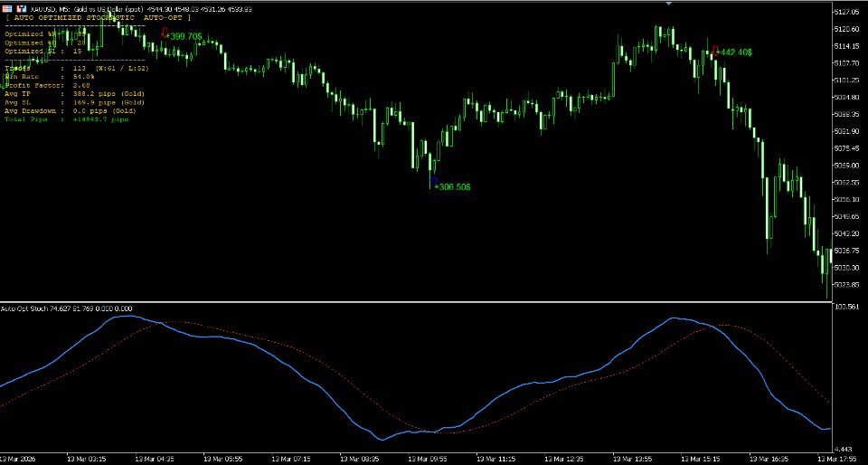Viewport: 868px width, 465px height.
Task: Click the 5114.15 price scale label
Action: coord(849,46)
